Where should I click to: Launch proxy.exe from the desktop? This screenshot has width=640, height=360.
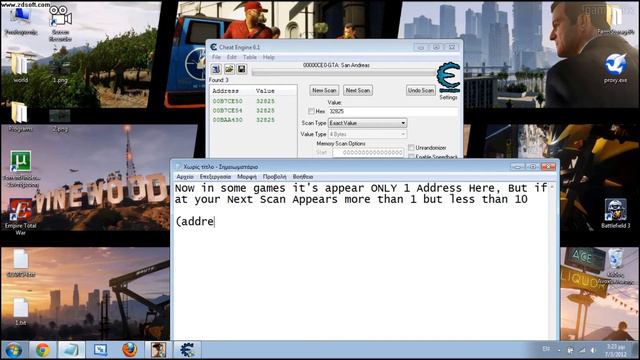click(x=616, y=68)
